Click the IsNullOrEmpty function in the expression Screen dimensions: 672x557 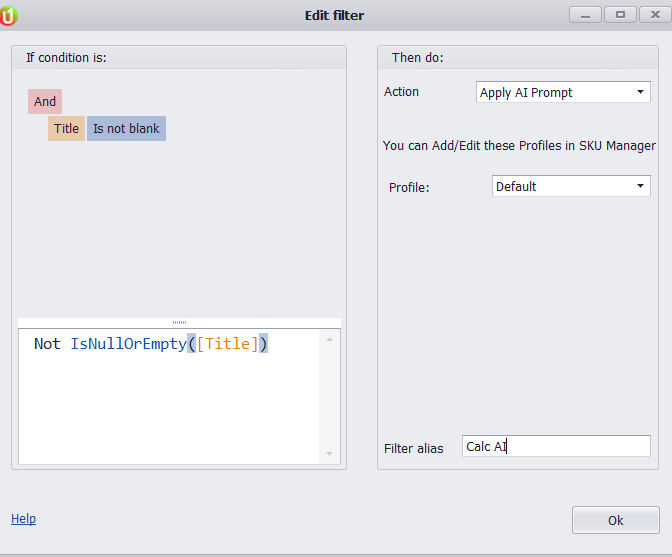129,344
